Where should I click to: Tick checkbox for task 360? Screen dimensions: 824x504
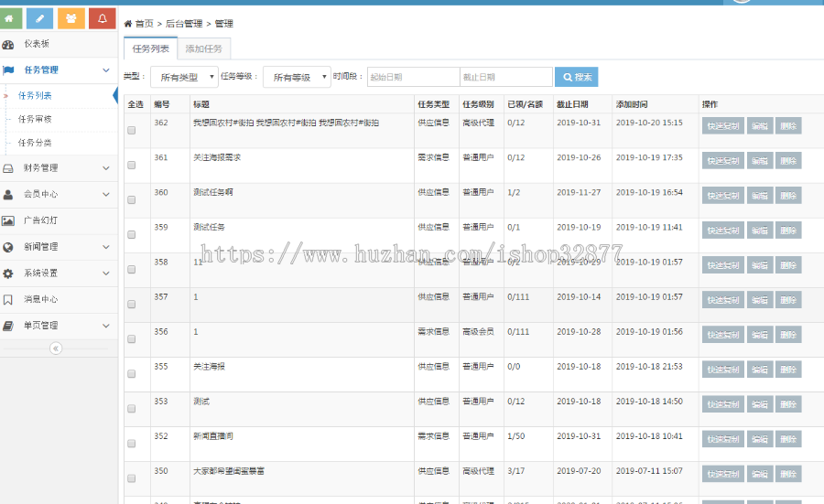coord(131,199)
